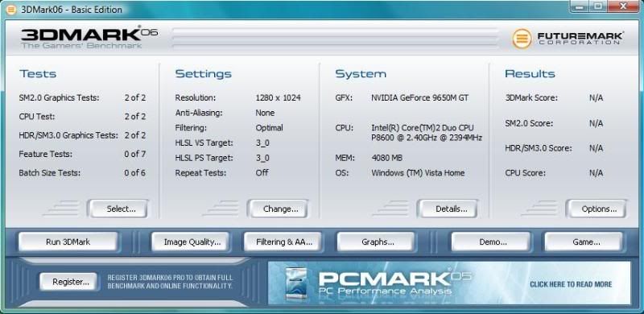Click the Settings section heading
644x314 pixels.
tap(204, 74)
